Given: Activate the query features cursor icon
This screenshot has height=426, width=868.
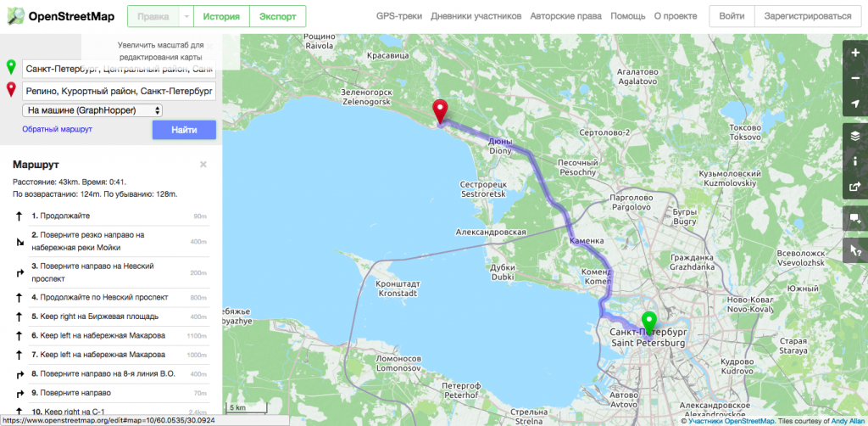Looking at the screenshot, I should [x=855, y=251].
